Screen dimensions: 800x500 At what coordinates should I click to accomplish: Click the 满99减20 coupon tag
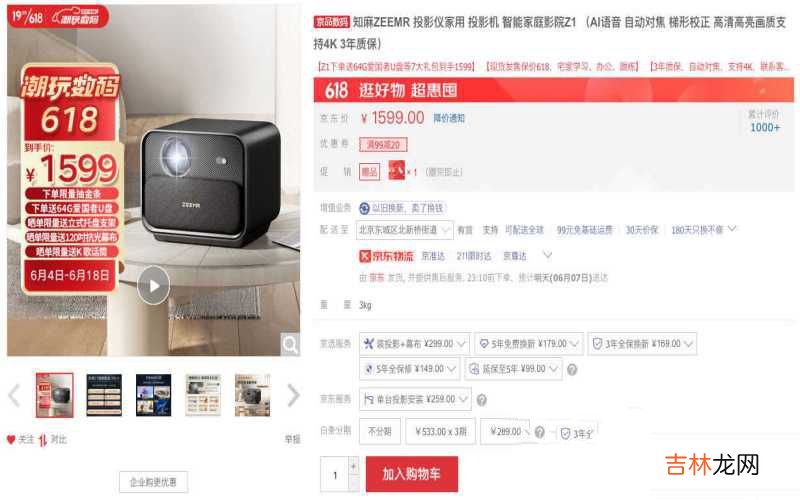coord(383,145)
